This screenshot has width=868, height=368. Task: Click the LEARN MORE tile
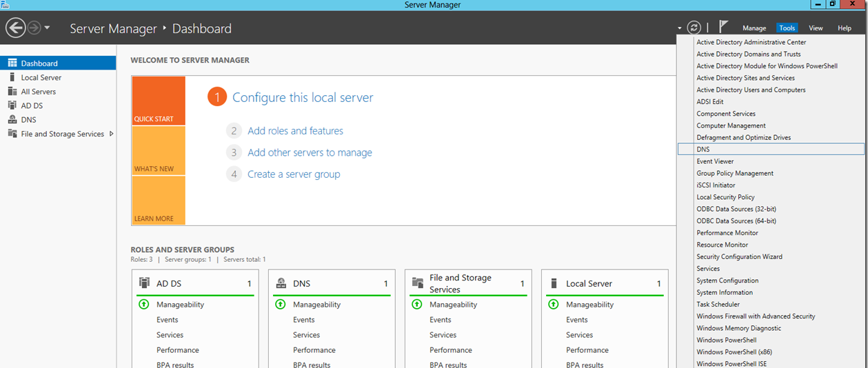pos(159,201)
